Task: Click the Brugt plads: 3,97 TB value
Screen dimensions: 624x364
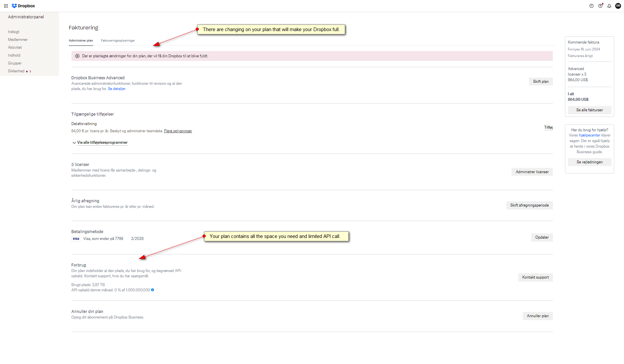Action: pos(88,285)
